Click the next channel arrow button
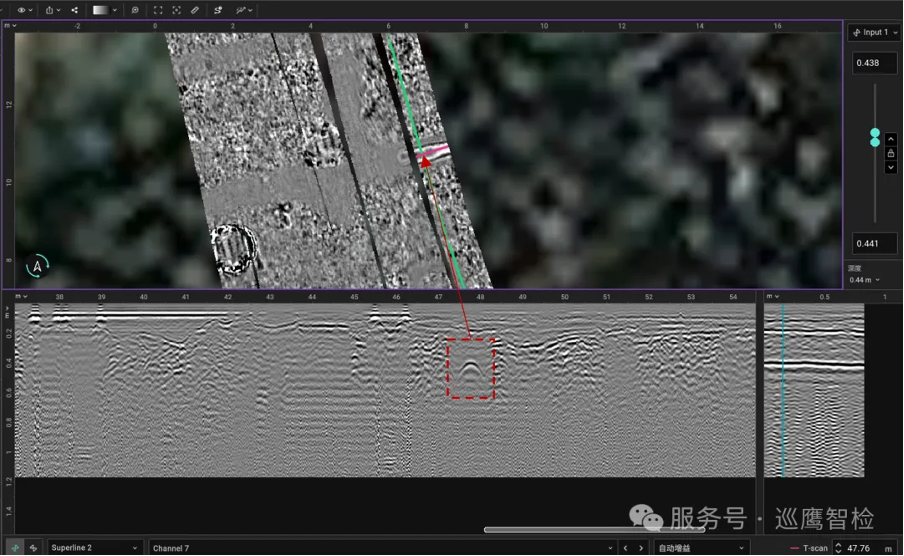 640,548
